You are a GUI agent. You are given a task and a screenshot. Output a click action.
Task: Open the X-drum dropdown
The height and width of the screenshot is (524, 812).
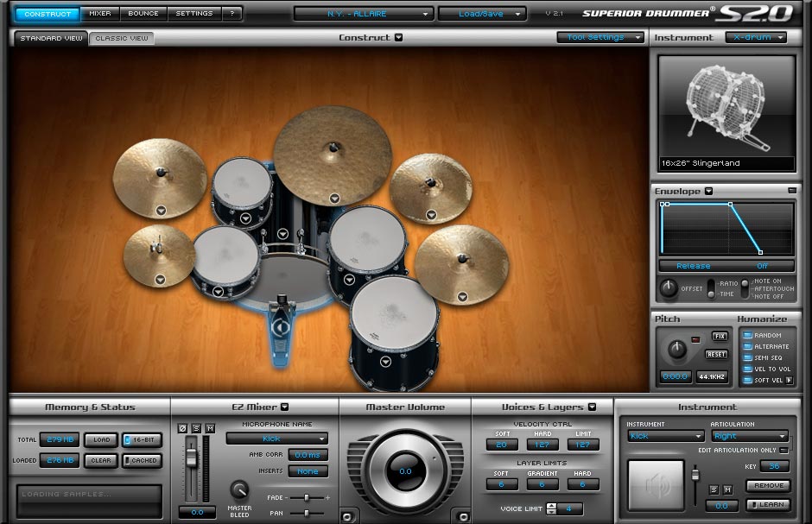[756, 37]
